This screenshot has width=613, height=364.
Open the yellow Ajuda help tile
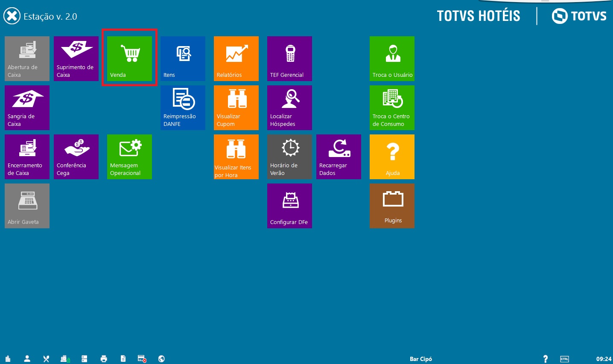pos(392,157)
